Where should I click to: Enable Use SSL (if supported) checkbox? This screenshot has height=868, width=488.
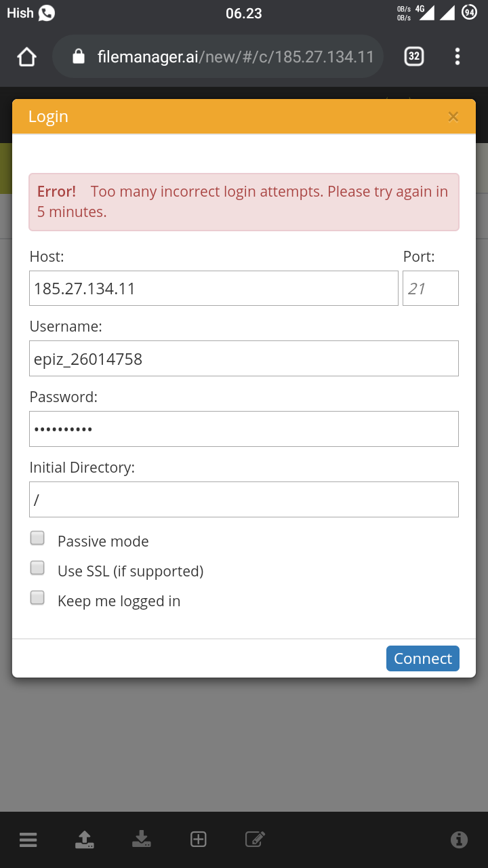click(x=37, y=568)
